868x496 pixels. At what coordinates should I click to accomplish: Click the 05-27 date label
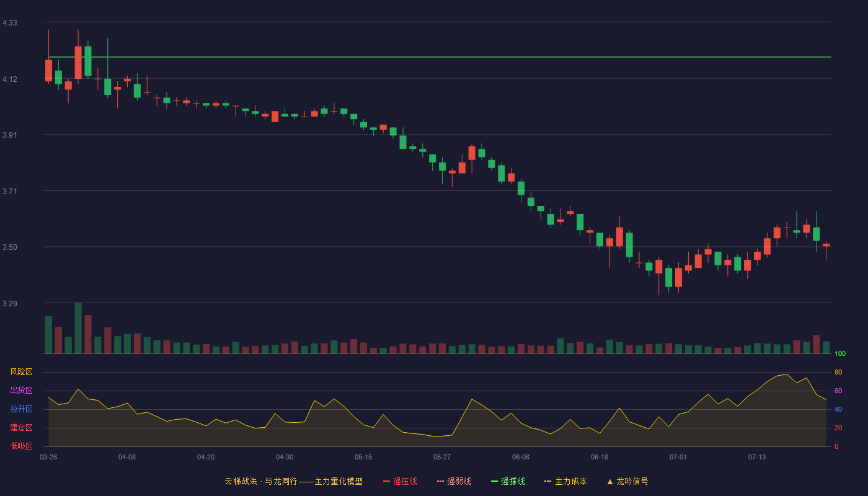pyautogui.click(x=442, y=457)
